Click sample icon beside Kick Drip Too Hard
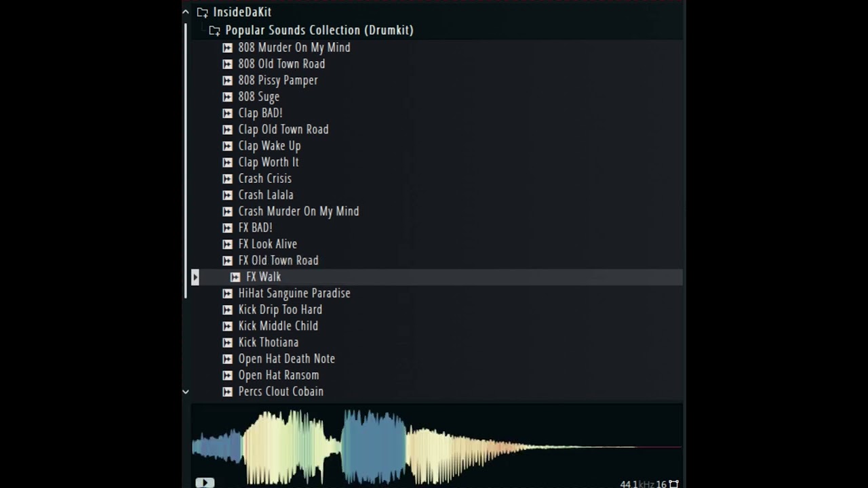 click(228, 310)
